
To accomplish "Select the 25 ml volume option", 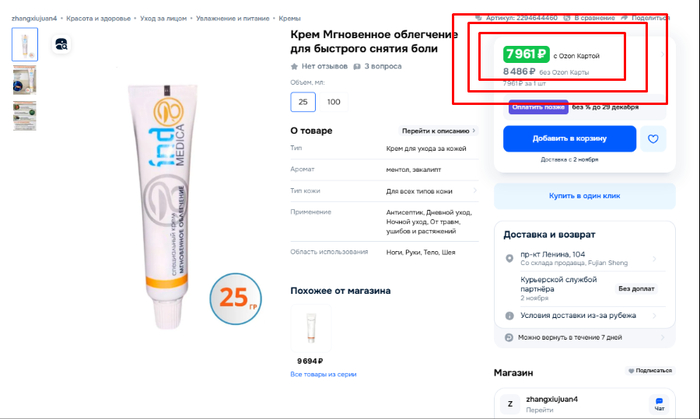I will (x=302, y=101).
